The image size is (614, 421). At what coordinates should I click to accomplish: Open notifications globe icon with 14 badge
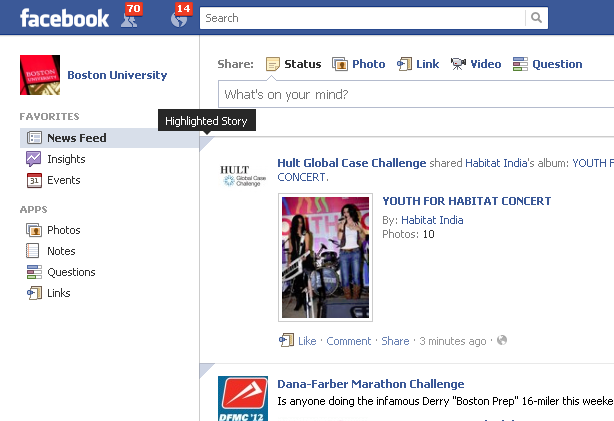(179, 19)
